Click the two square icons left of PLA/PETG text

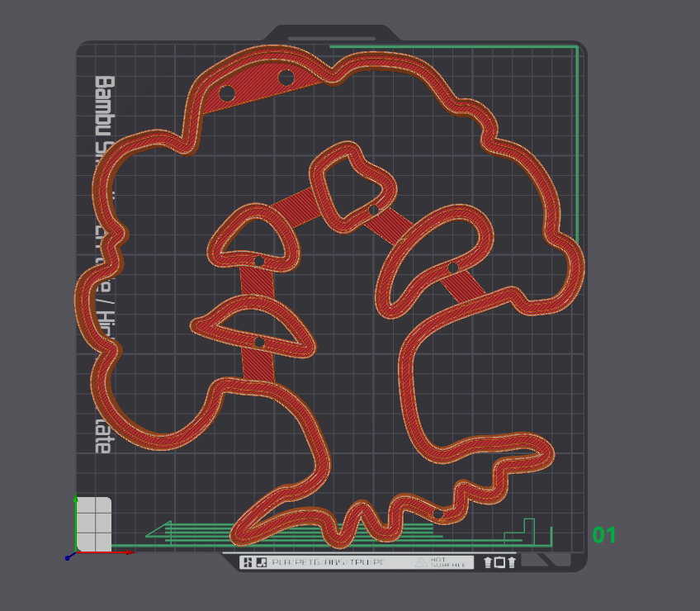253,563
